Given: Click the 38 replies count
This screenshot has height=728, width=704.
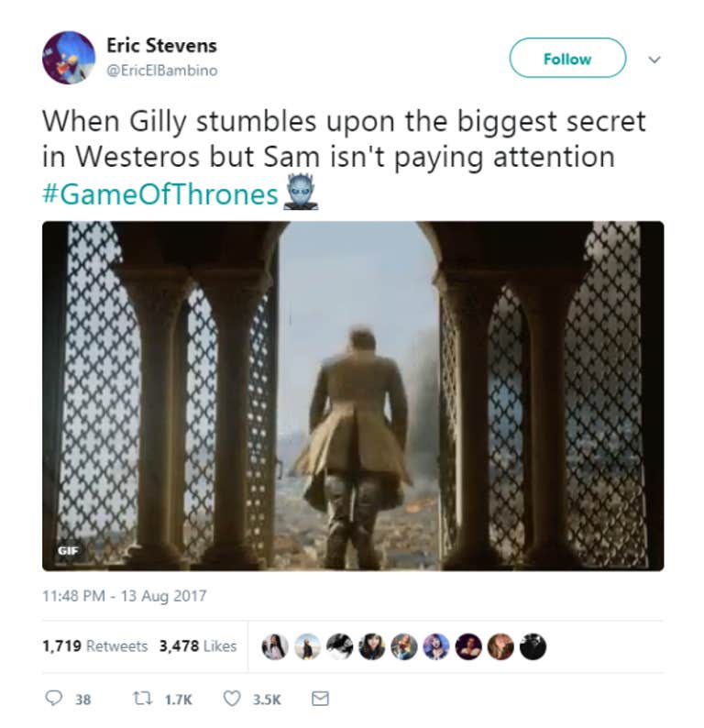Looking at the screenshot, I should 83,700.
